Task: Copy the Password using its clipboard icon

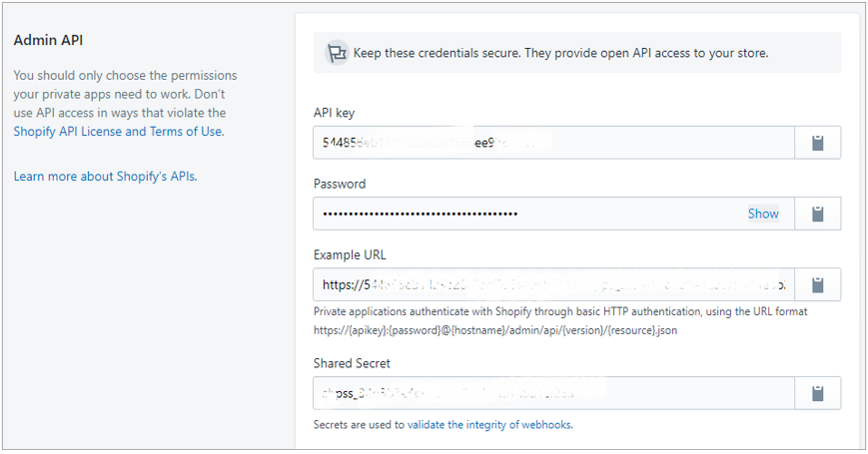Action: coord(818,214)
